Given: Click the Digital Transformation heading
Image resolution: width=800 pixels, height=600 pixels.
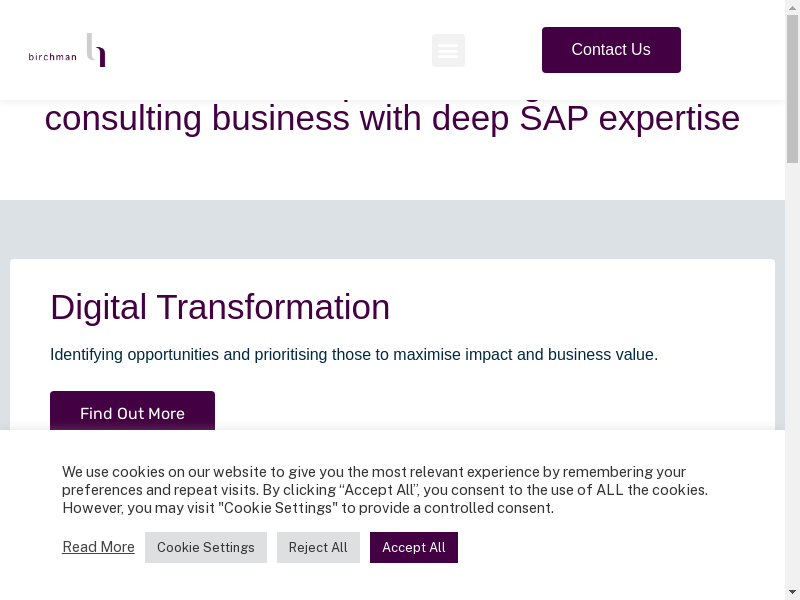Looking at the screenshot, I should point(220,307).
